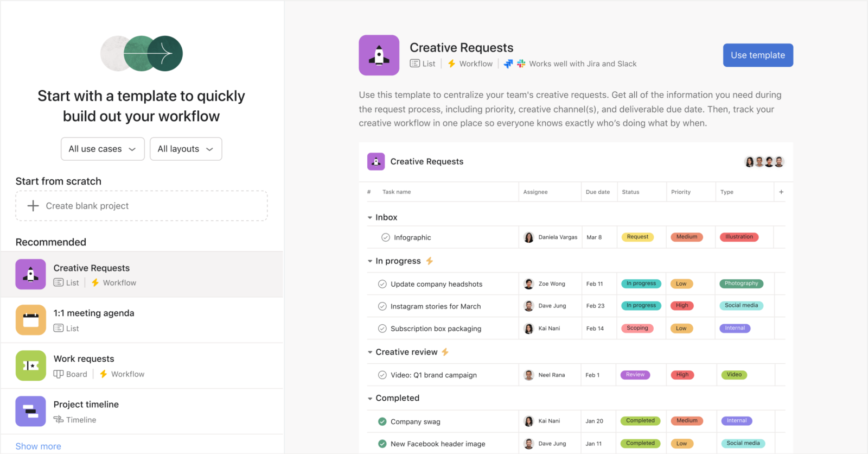868x454 pixels.
Task: Click Dave Jung's avatar on Instagram stories row
Action: click(x=528, y=306)
